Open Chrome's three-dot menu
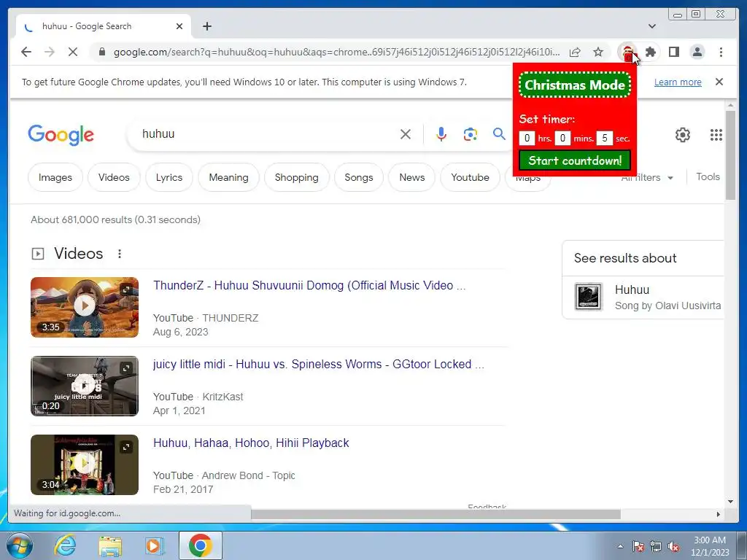Image resolution: width=747 pixels, height=560 pixels. pos(721,52)
